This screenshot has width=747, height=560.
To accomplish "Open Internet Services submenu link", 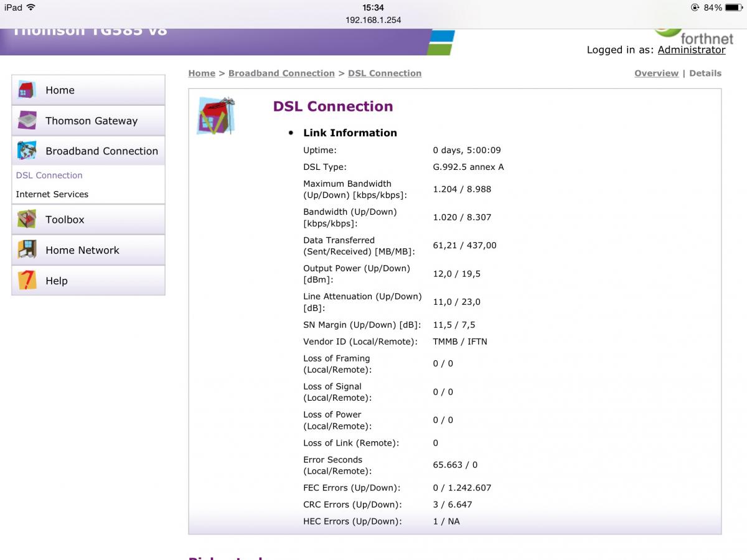I will pyautogui.click(x=52, y=194).
